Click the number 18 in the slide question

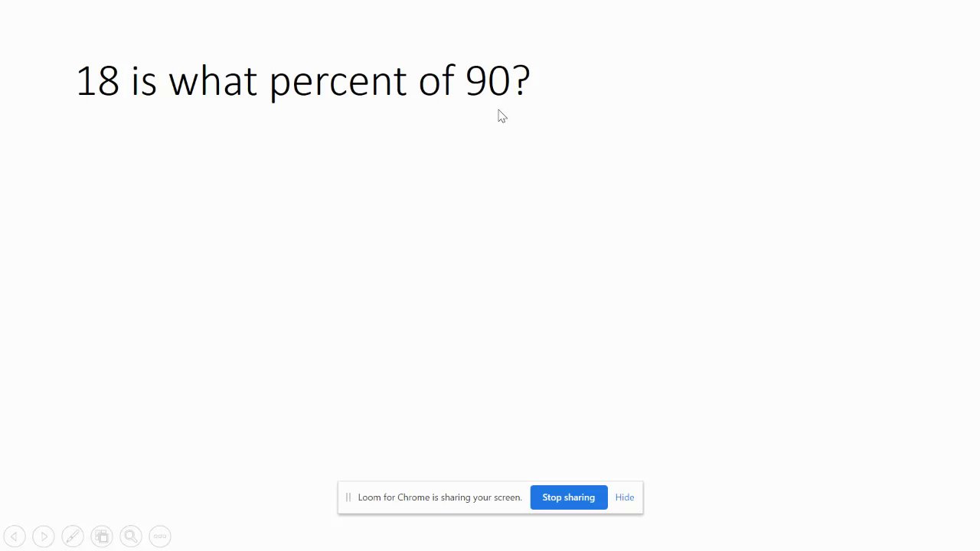click(97, 81)
